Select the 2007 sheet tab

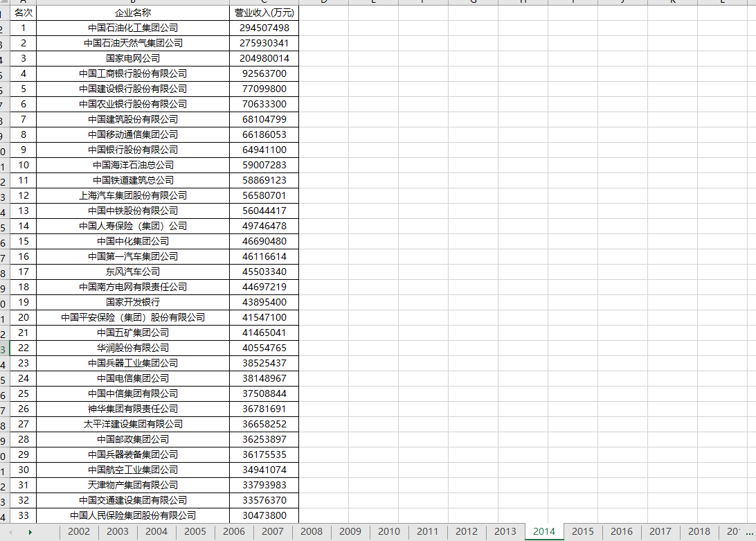[x=272, y=531]
